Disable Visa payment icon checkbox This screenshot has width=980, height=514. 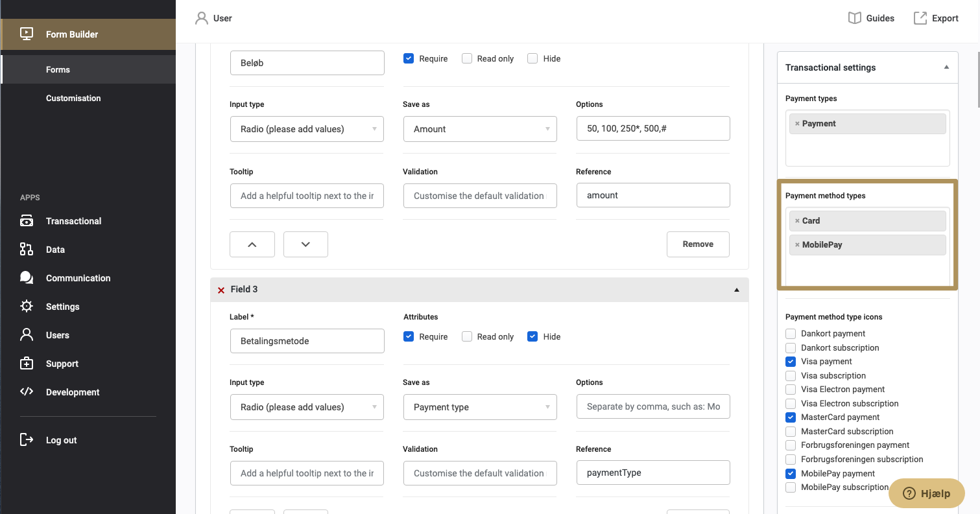point(791,362)
